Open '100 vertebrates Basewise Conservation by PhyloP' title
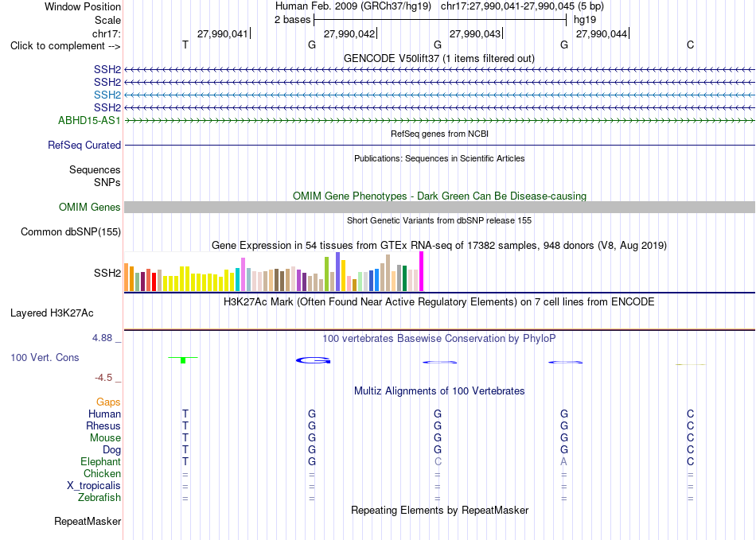 pyautogui.click(x=439, y=339)
